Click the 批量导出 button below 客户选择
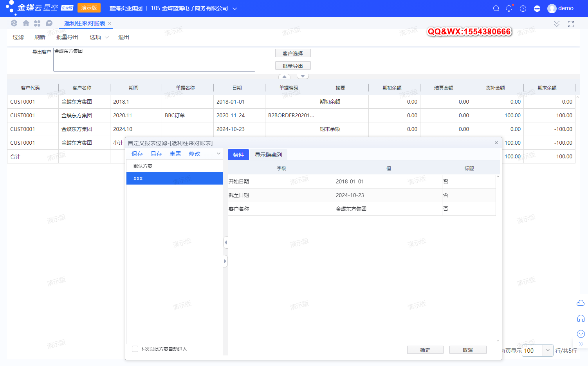The width and height of the screenshot is (588, 366). coord(293,66)
